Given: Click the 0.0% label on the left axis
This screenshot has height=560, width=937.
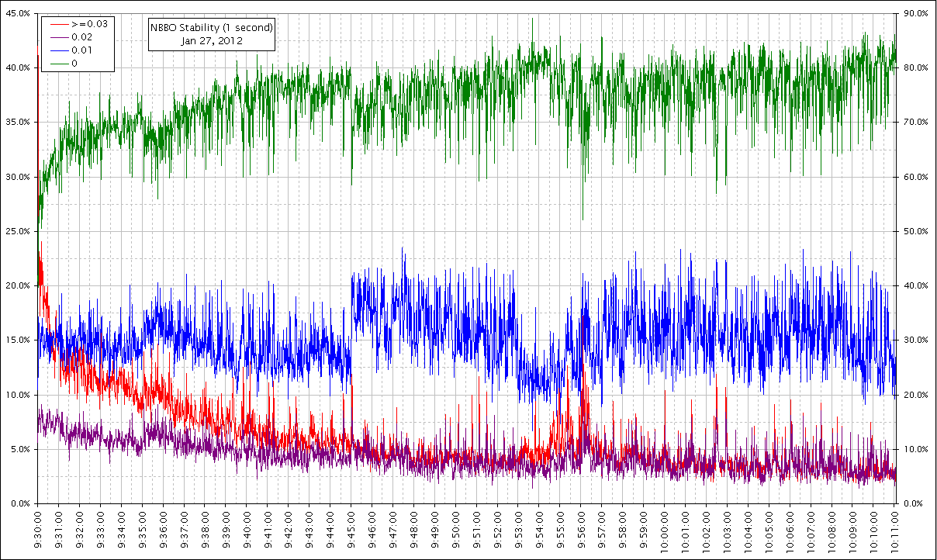Looking at the screenshot, I should [19, 503].
